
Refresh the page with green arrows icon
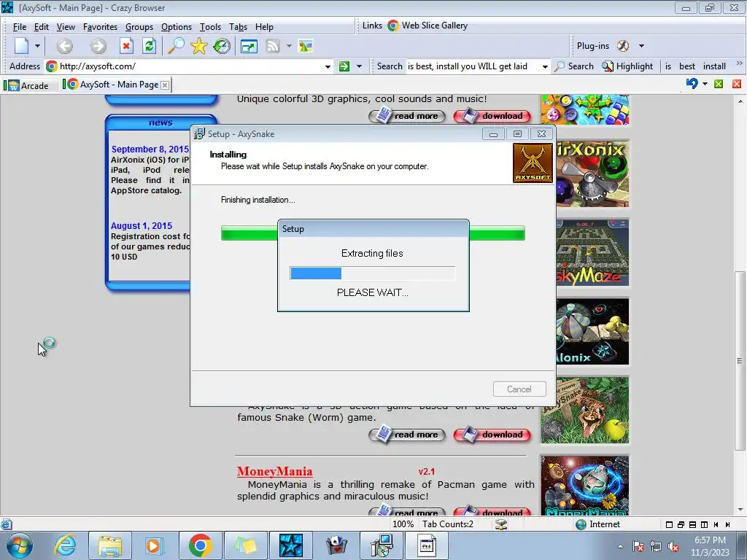pos(149,46)
